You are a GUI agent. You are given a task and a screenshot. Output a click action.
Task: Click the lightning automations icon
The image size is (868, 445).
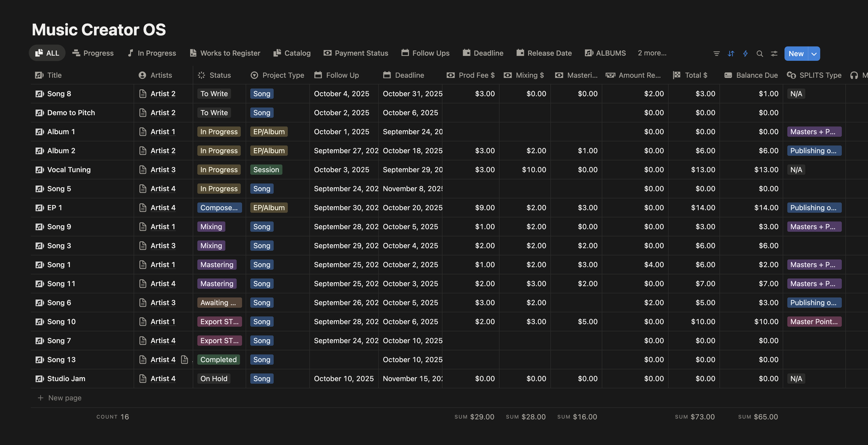(x=745, y=54)
